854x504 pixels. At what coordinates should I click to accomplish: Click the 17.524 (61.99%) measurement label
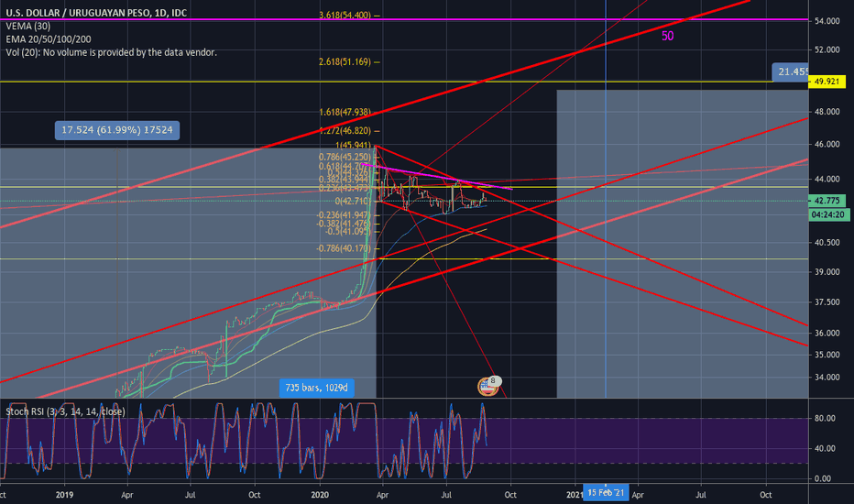(x=117, y=130)
